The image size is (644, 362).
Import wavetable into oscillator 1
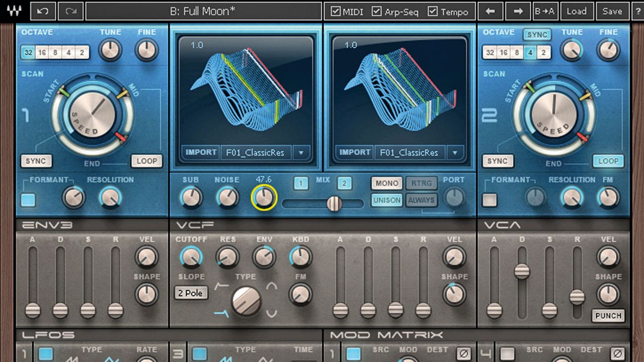(x=201, y=152)
